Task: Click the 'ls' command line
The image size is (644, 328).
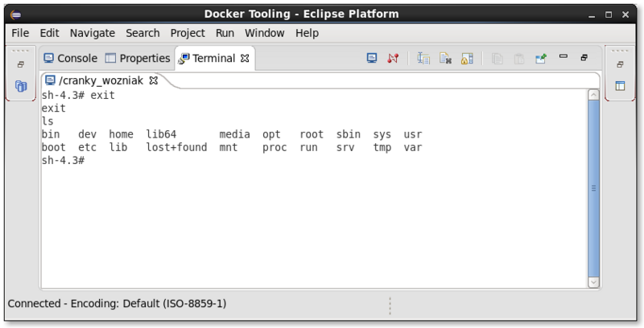Action: coord(47,121)
